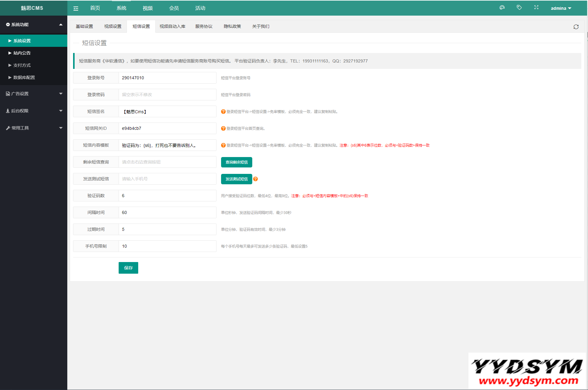
Task: Click the tag icon in header
Action: (x=519, y=8)
